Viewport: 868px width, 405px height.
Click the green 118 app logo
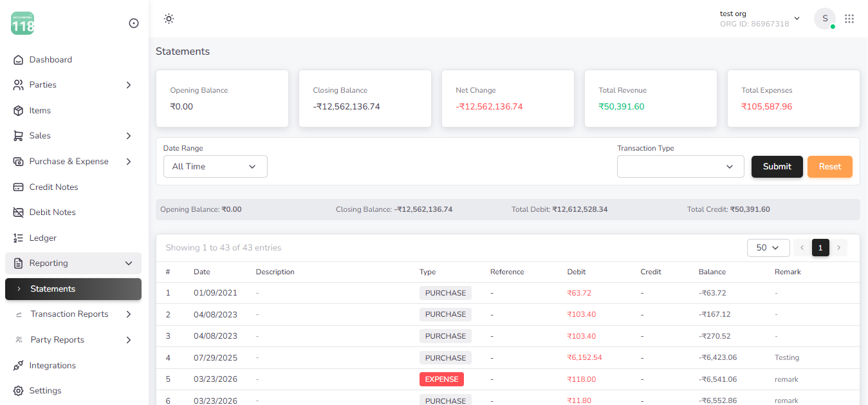pyautogui.click(x=23, y=23)
